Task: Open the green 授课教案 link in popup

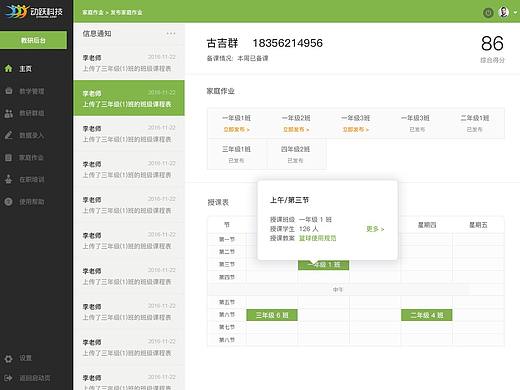Action: click(318, 238)
